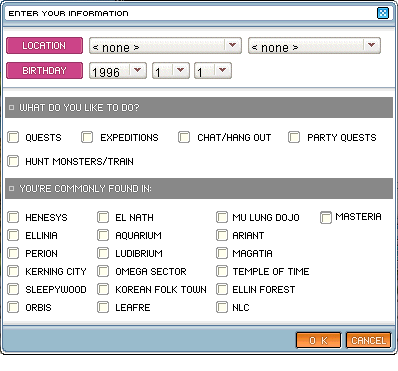Check the Chat/Hang Out checkbox

pyautogui.click(x=184, y=137)
